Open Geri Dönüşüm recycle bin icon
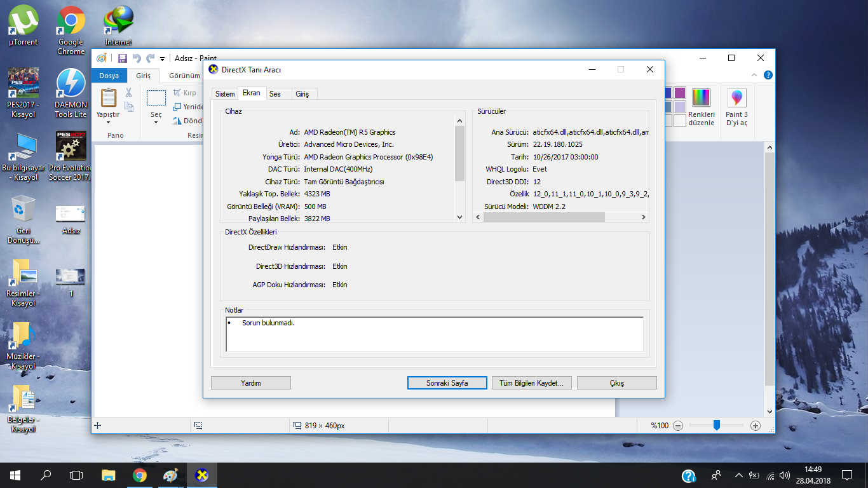 coord(23,219)
